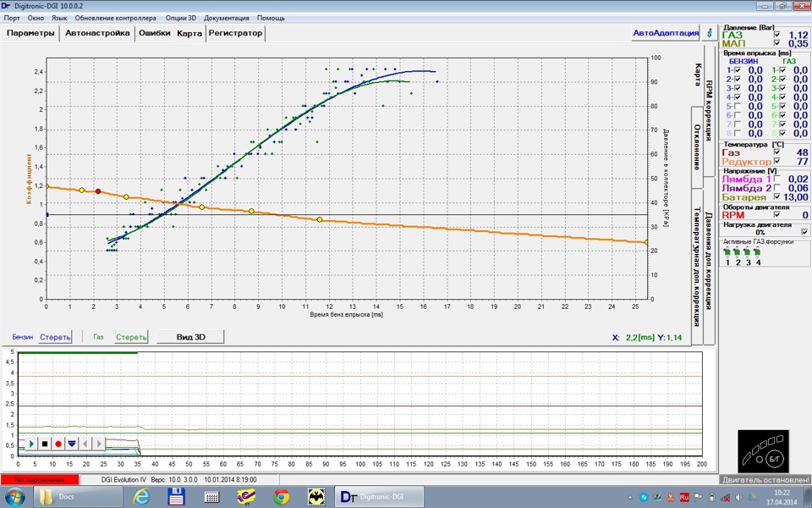Toggle the ГАЗ pressure checkbox
This screenshot has height=508, width=812.
click(776, 35)
